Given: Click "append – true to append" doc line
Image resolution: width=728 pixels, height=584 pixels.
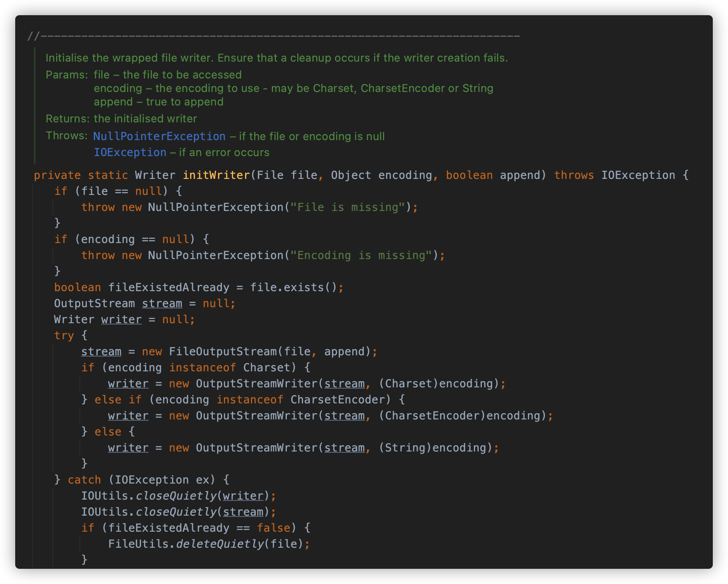Looking at the screenshot, I should click(158, 102).
